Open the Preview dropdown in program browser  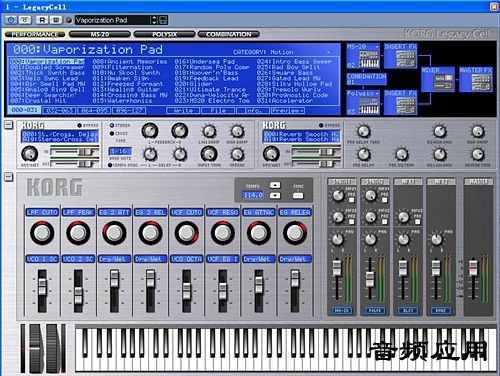[288, 110]
